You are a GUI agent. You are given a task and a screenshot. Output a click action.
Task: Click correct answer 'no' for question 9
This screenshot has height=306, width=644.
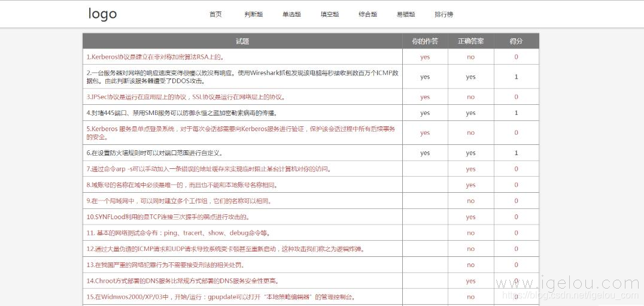point(470,201)
